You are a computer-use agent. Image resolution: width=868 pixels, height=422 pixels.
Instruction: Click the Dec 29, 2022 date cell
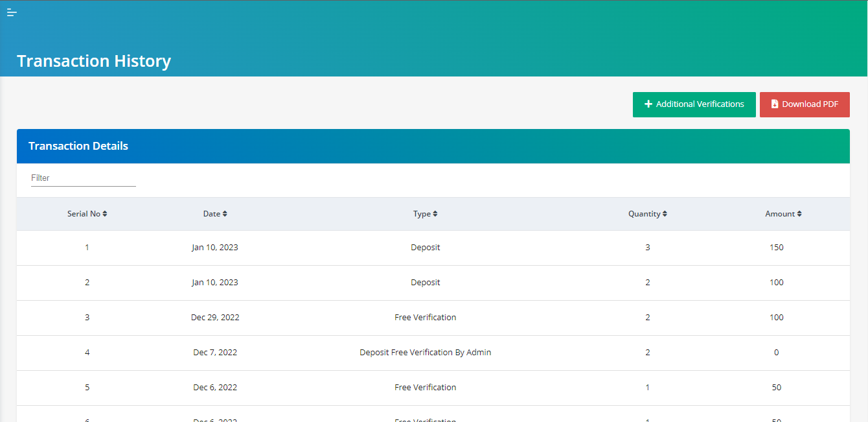coord(215,318)
